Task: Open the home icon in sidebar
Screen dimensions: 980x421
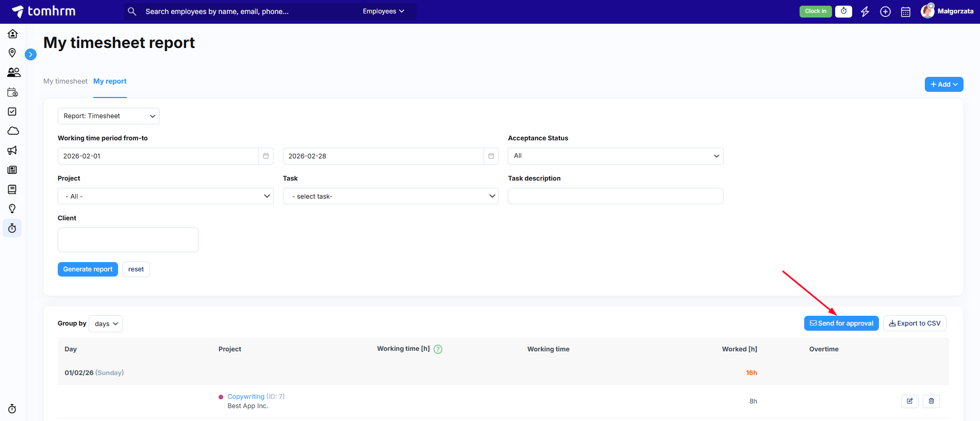Action: coord(12,34)
